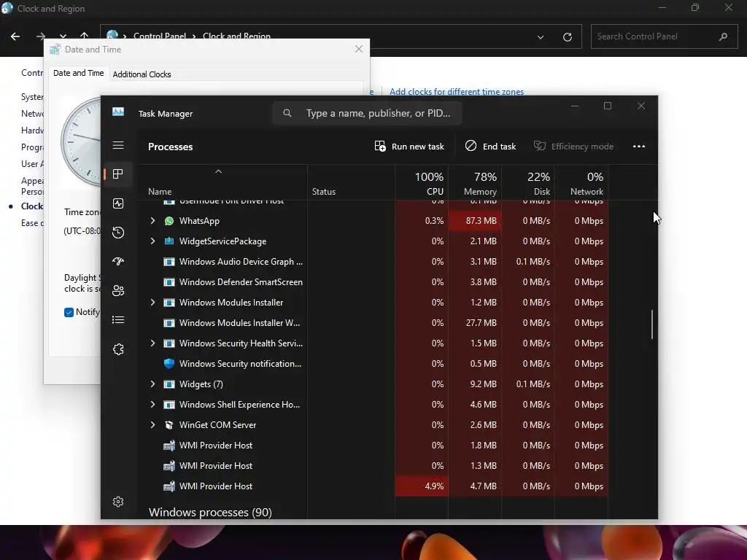Open Task Manager settings gear
The height and width of the screenshot is (560, 747).
118,502
